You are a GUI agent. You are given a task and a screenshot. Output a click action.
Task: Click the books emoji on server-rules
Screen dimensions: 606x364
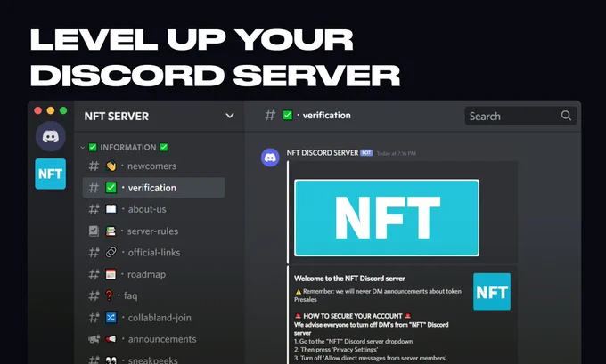pyautogui.click(x=111, y=231)
